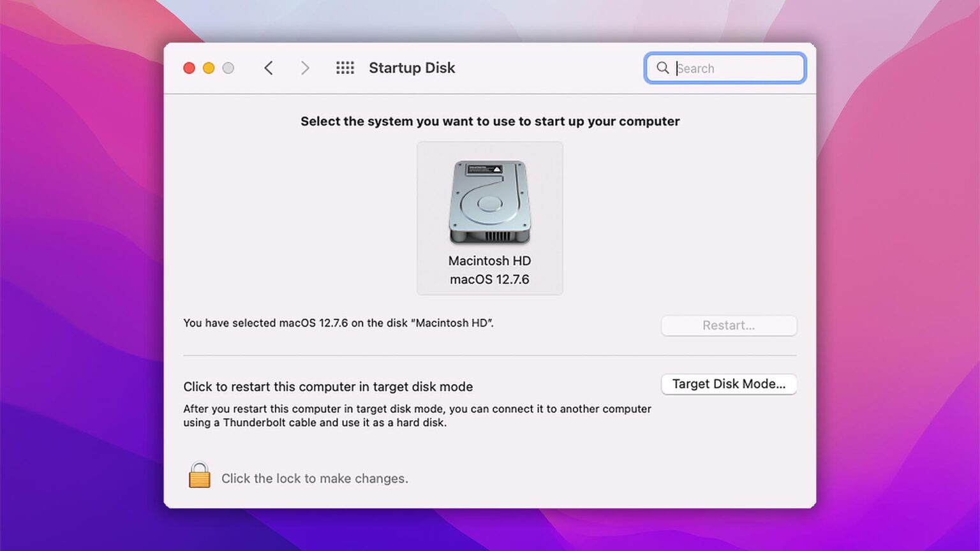Viewport: 980px width, 551px height.
Task: Click the red traffic light button
Action: tap(189, 68)
